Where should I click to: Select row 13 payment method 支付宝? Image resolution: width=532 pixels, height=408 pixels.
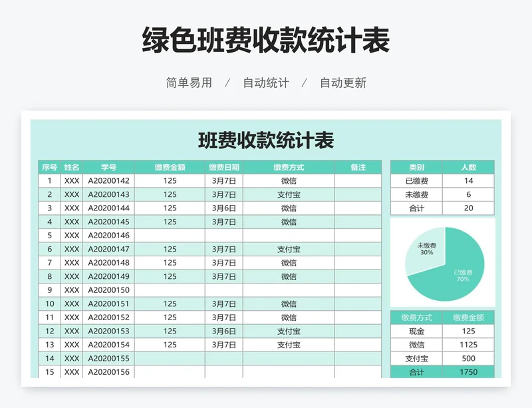pyautogui.click(x=289, y=345)
